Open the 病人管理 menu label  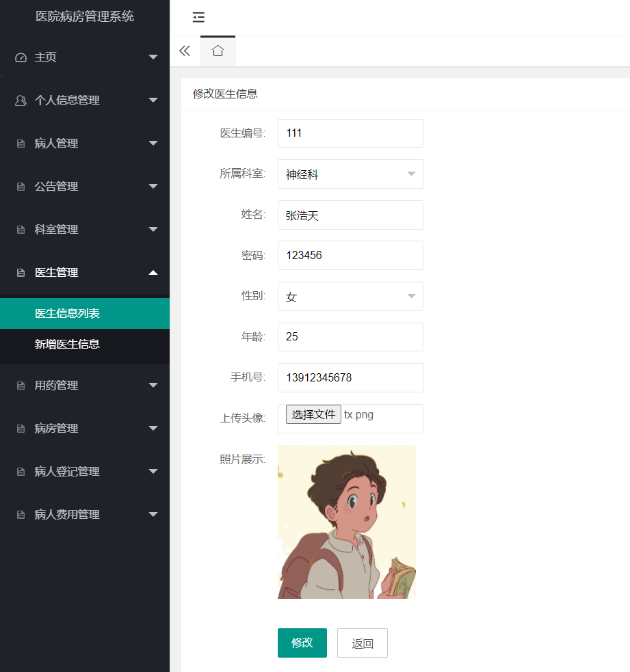click(x=56, y=143)
